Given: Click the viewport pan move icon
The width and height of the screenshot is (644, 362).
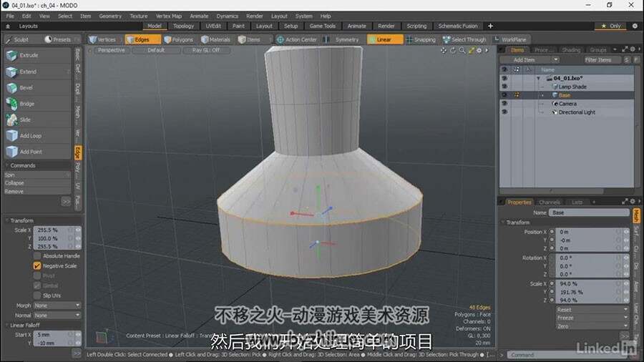Looking at the screenshot, I should click(x=444, y=51).
